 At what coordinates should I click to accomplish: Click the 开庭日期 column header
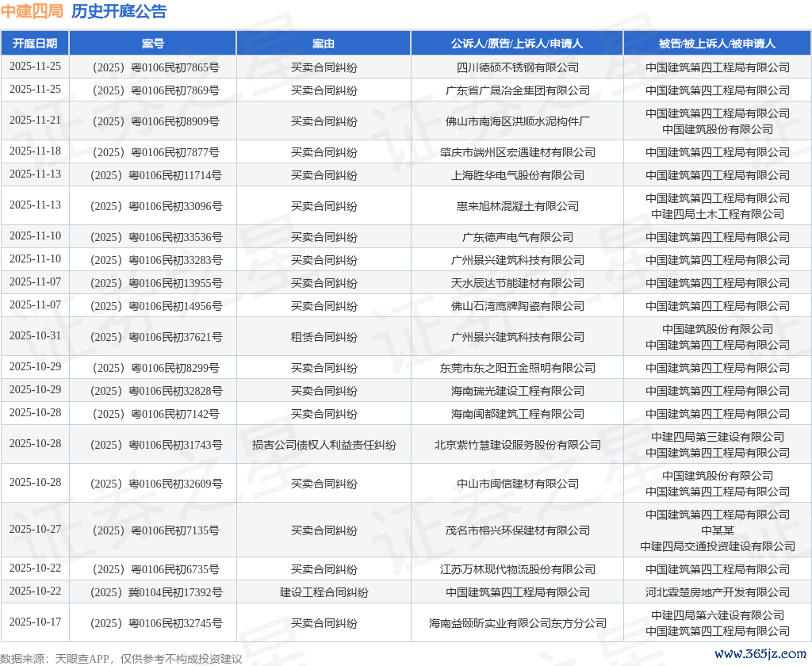35,44
